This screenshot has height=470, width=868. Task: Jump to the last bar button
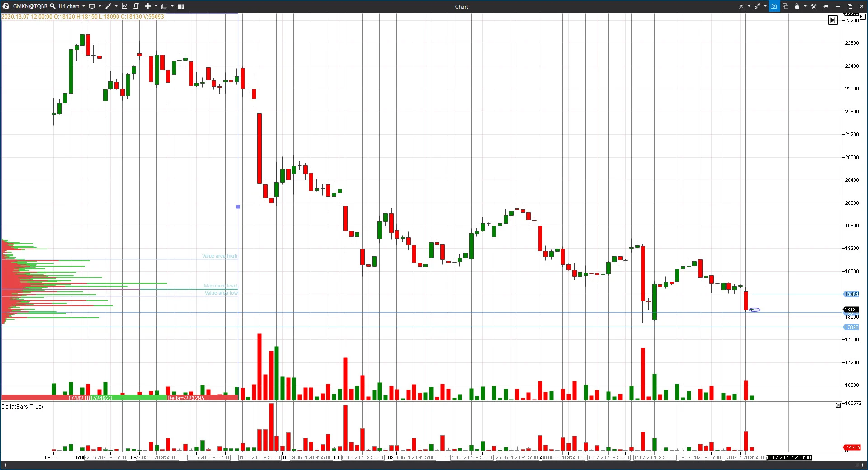click(833, 20)
